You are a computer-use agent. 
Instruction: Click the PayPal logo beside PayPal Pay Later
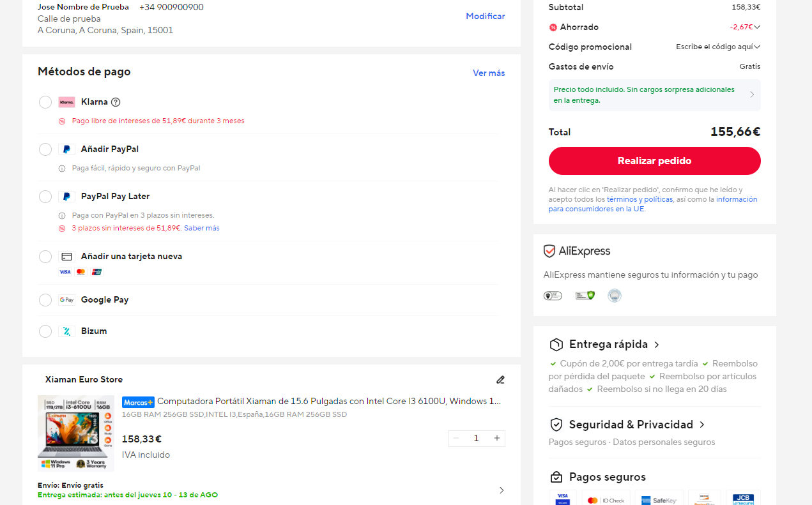[66, 197]
